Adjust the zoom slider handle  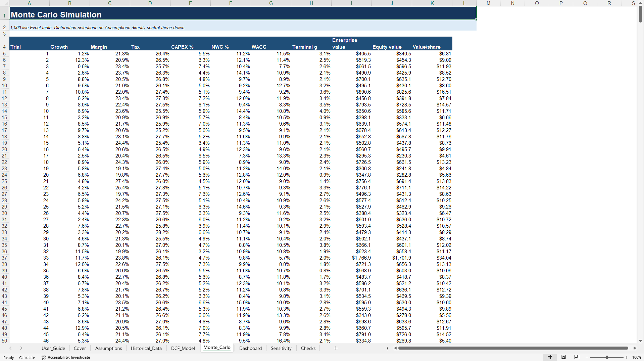[607, 357]
